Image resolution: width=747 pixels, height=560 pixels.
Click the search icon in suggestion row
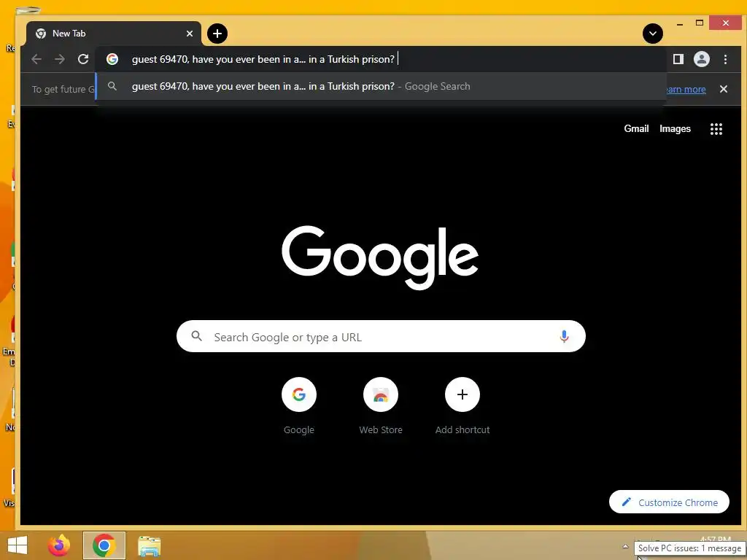tap(112, 86)
